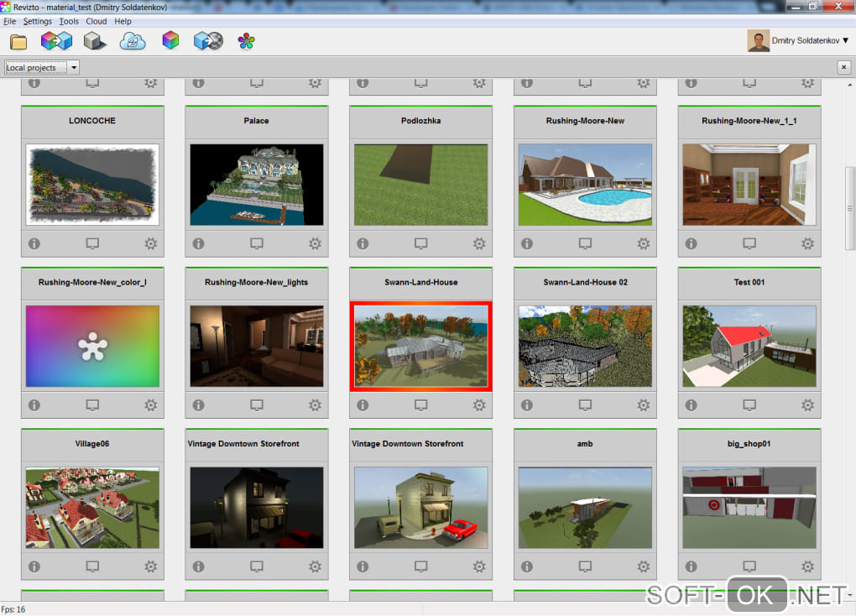Click the multicolor cube toolbar icon
Image resolution: width=856 pixels, height=616 pixels.
171,40
